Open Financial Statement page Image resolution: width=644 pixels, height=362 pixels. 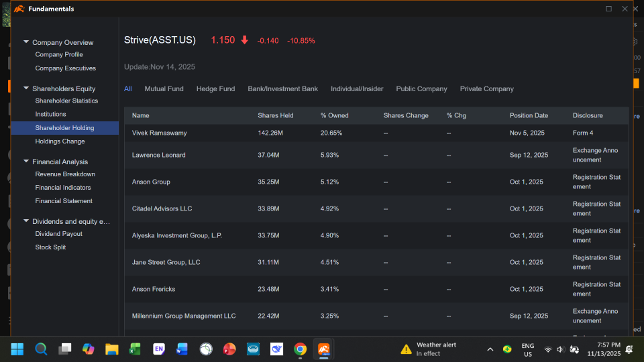pyautogui.click(x=64, y=201)
